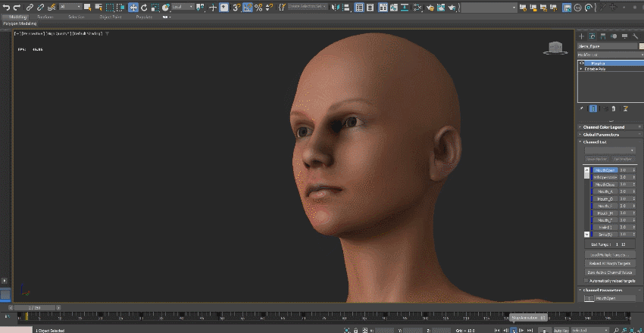Enable Automatically reload targets checkbox
This screenshot has height=333, width=644.
click(x=586, y=280)
